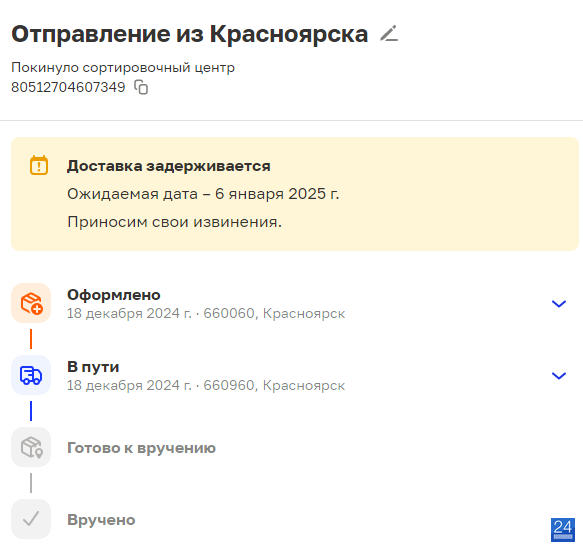
Task: Click tracking number 80512704607349
Action: [68, 87]
